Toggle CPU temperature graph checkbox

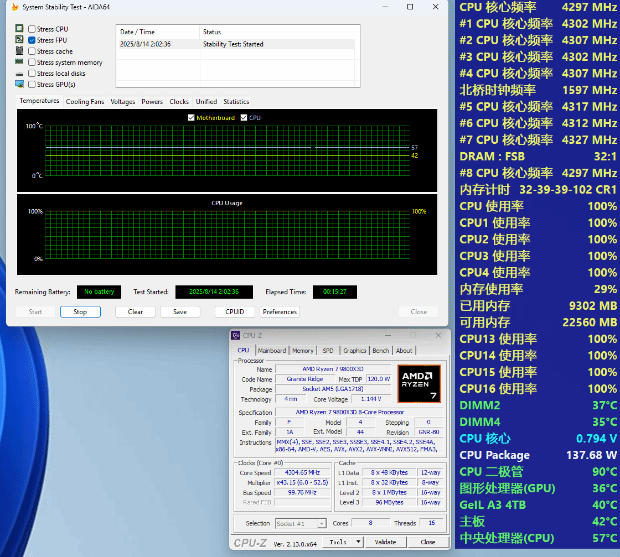244,117
